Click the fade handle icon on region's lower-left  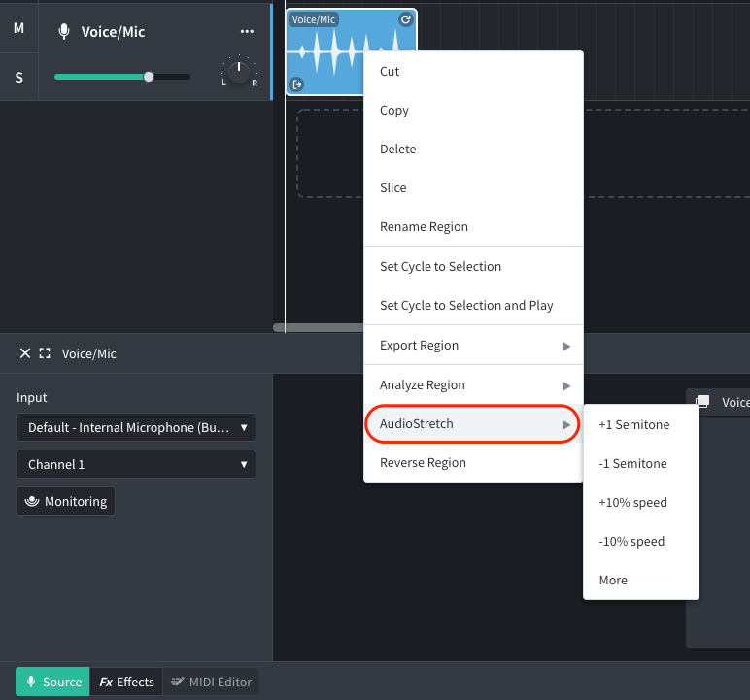[297, 84]
